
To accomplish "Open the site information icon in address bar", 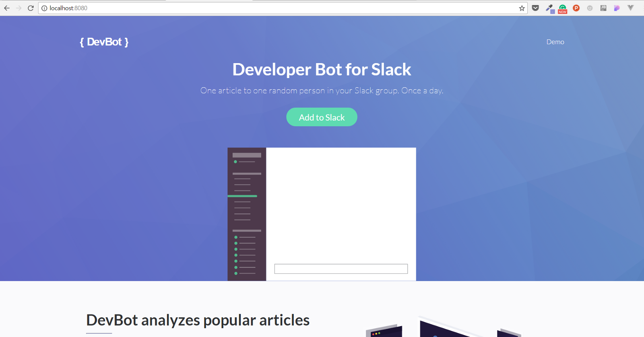I will click(44, 8).
